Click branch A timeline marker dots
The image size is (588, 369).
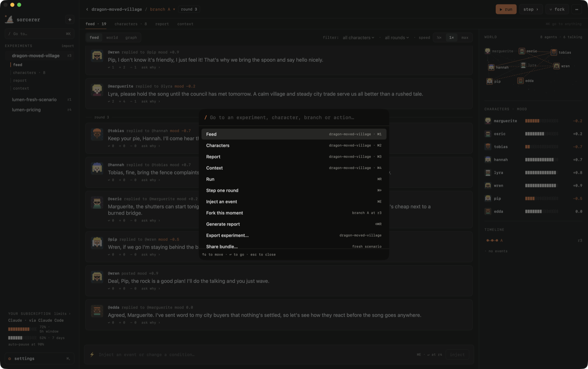tap(492, 241)
